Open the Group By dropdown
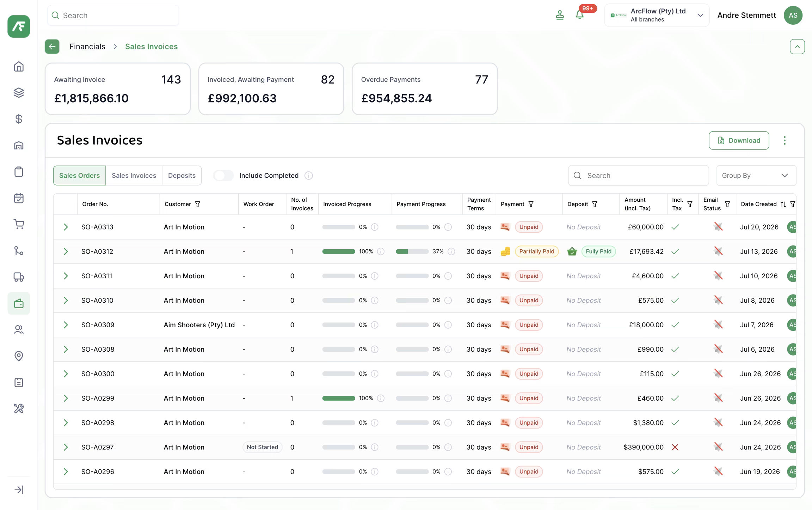The width and height of the screenshot is (812, 510). pyautogui.click(x=756, y=176)
